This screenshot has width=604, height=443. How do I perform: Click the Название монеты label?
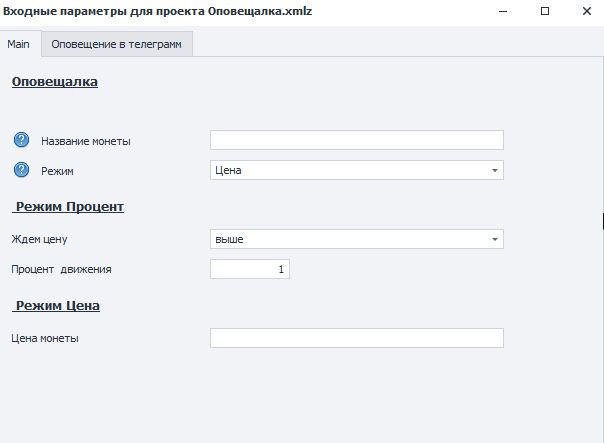86,141
